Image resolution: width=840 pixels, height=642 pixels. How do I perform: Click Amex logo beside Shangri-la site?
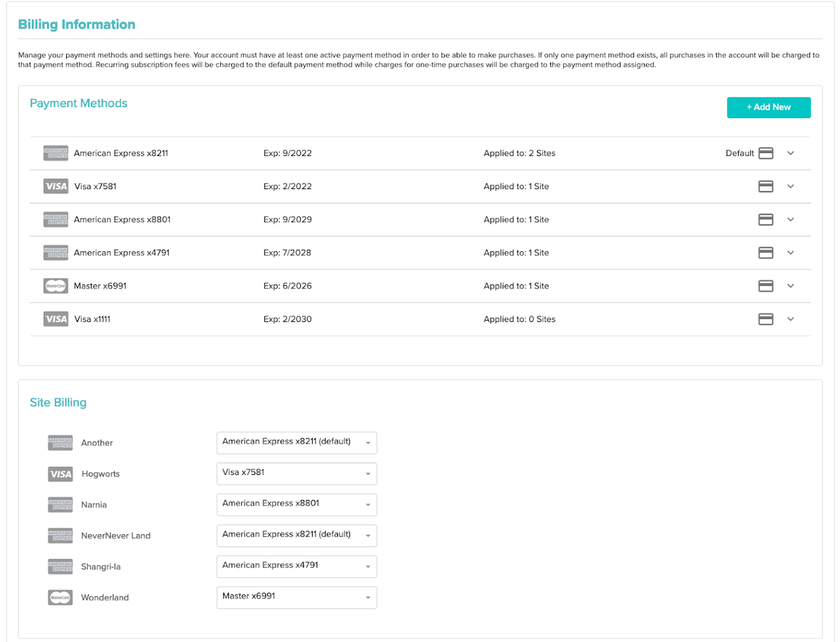[60, 566]
